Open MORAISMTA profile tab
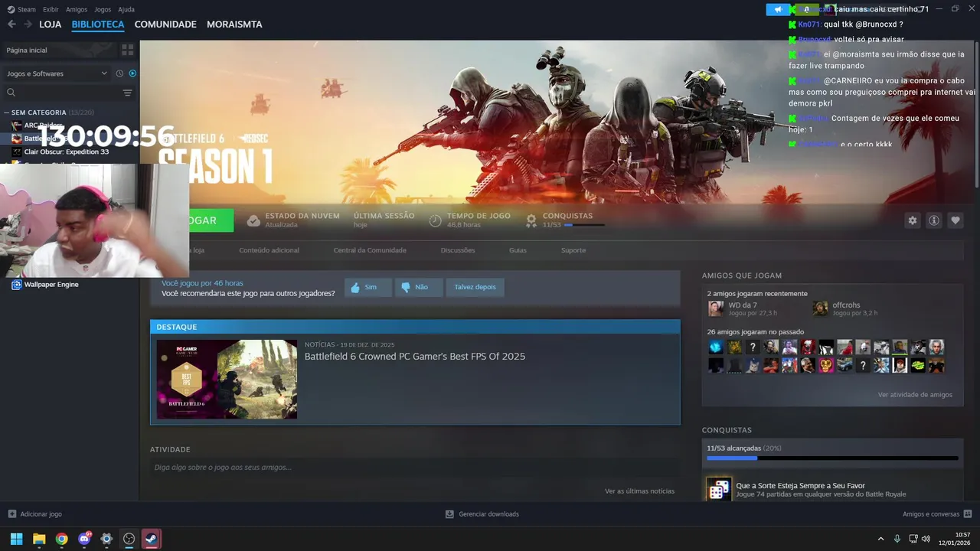Screen dimensions: 980x551 234,24
